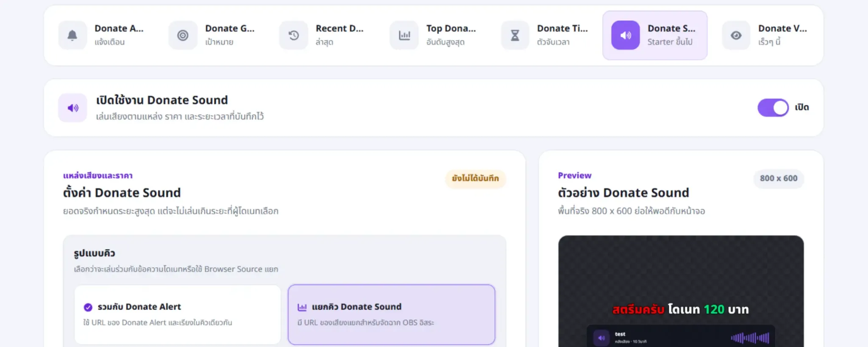This screenshot has width=868, height=347.
Task: Toggle the Donate Sound enable switch
Action: 773,108
